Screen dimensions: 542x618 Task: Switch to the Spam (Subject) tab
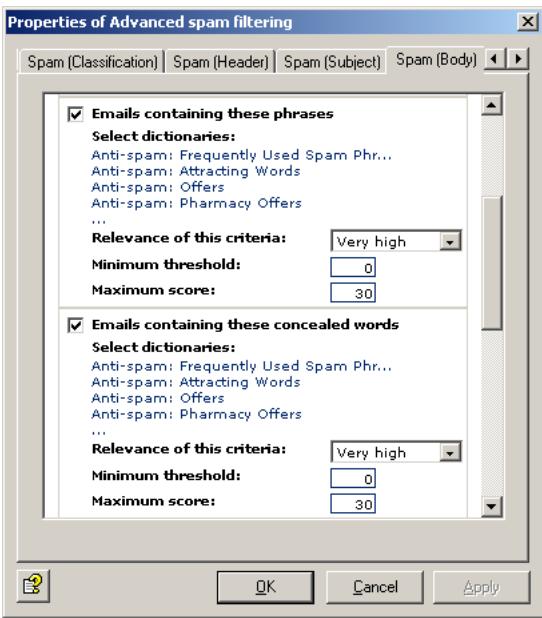click(332, 62)
